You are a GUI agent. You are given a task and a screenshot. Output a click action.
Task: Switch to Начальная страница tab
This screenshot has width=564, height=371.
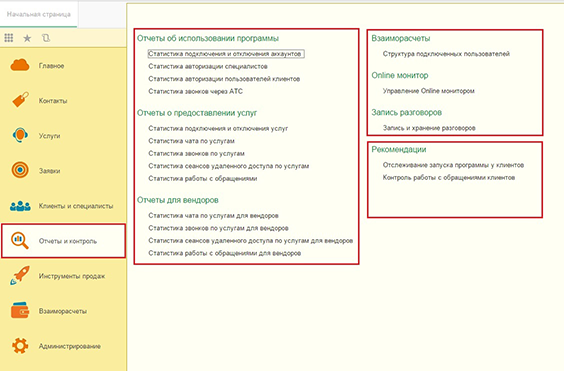pyautogui.click(x=38, y=14)
